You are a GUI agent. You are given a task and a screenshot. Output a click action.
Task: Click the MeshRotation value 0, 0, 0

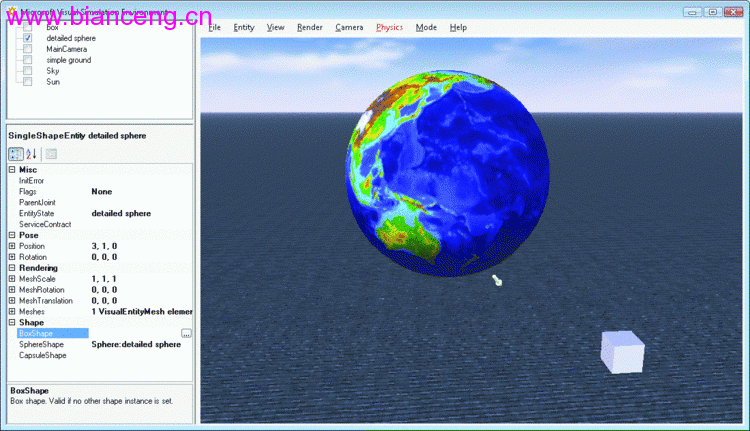(x=104, y=289)
